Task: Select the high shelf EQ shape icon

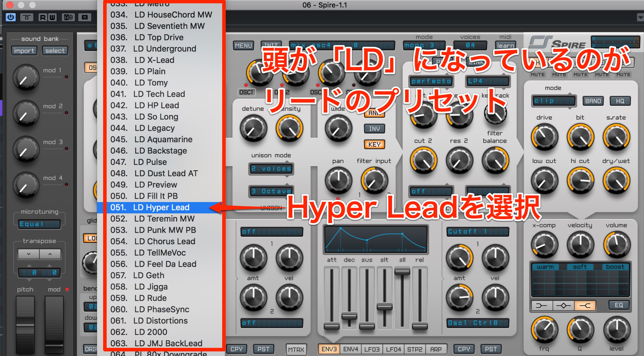Action: [585, 305]
